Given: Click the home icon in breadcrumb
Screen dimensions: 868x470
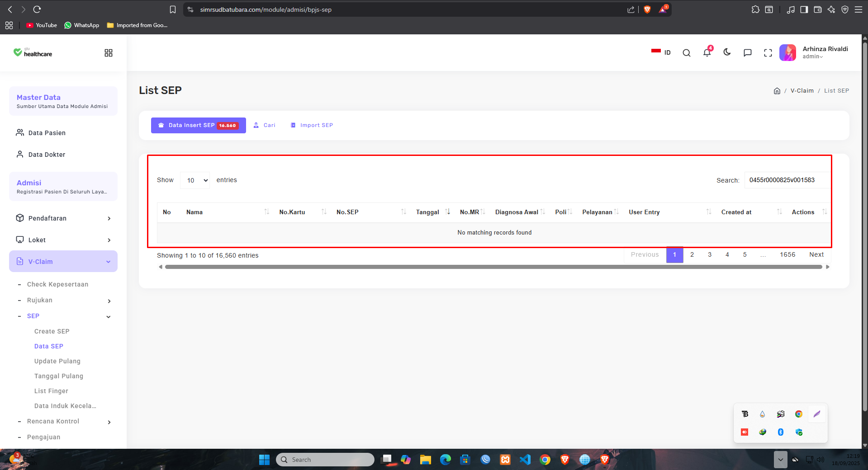Looking at the screenshot, I should (777, 91).
